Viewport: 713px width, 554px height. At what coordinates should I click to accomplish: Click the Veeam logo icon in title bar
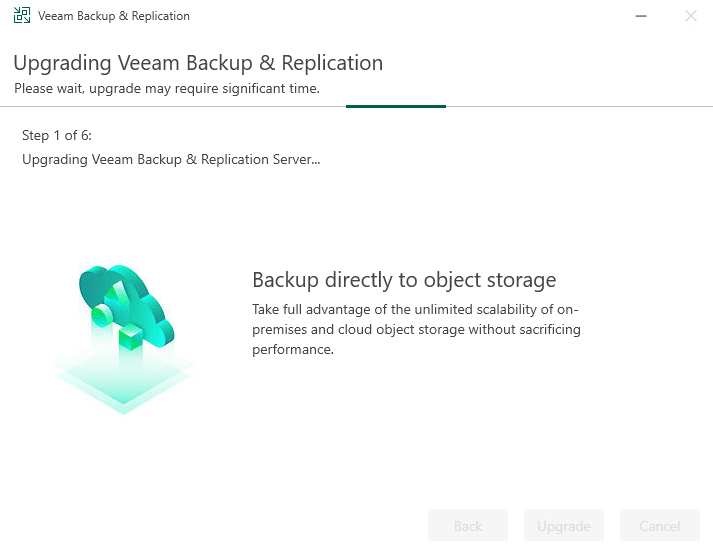click(22, 15)
